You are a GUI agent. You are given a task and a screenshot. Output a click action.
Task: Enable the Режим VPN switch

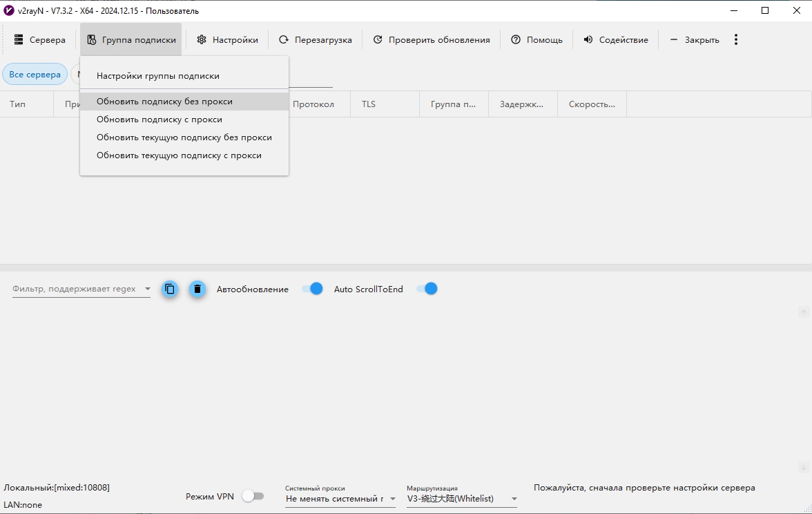pyautogui.click(x=253, y=496)
